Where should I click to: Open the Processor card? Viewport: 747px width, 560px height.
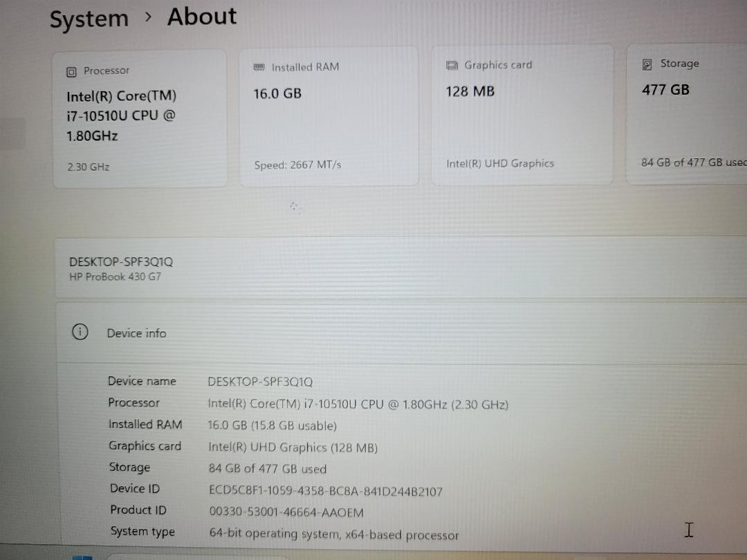pos(140,119)
